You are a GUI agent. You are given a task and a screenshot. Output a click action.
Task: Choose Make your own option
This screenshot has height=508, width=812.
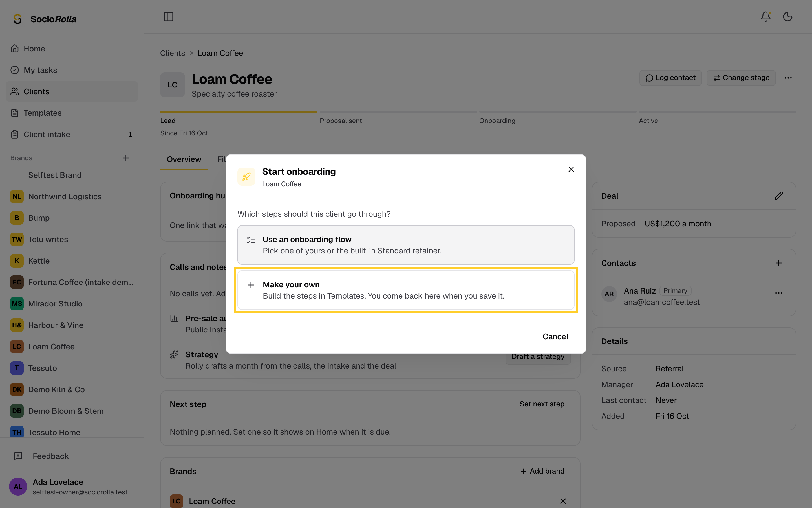pos(406,290)
